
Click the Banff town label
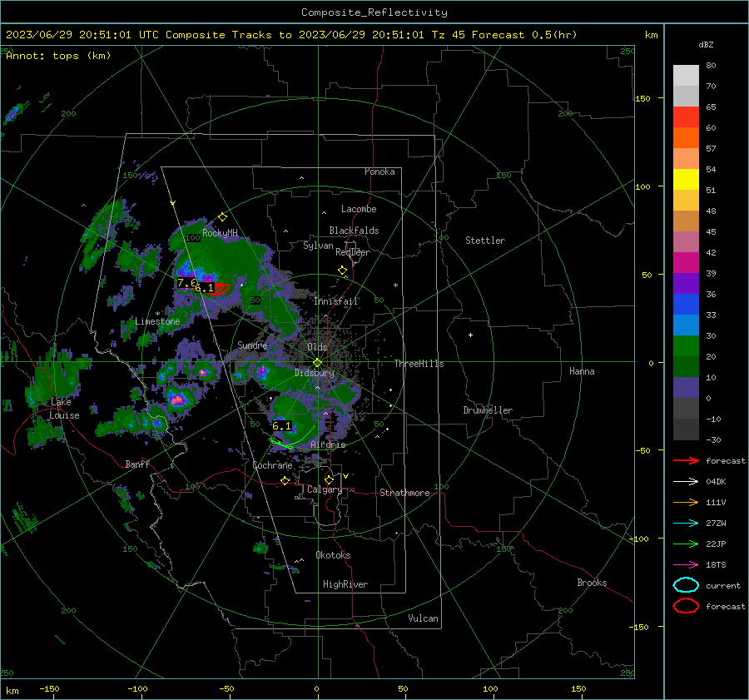137,464
